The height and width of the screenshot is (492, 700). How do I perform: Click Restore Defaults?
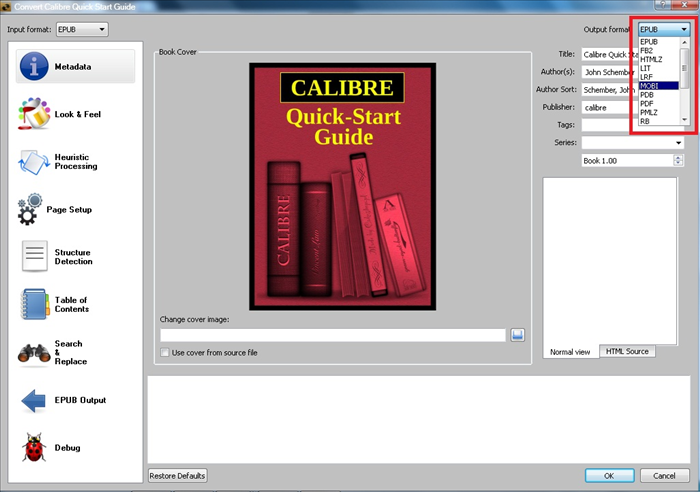(x=177, y=475)
